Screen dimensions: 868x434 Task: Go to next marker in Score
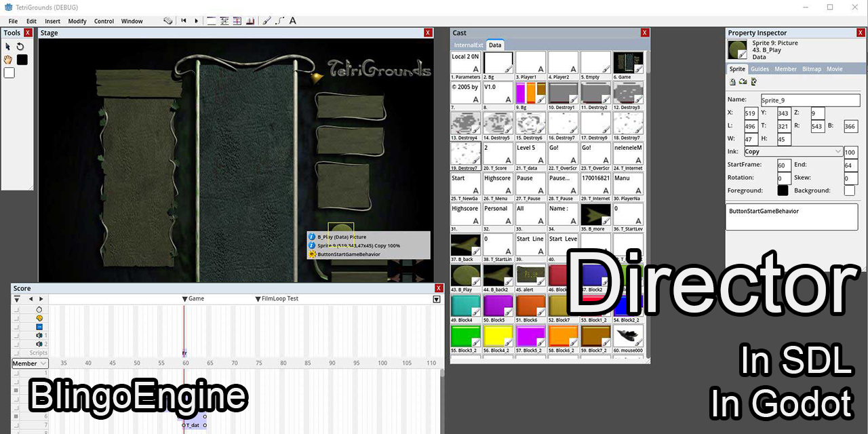[41, 298]
